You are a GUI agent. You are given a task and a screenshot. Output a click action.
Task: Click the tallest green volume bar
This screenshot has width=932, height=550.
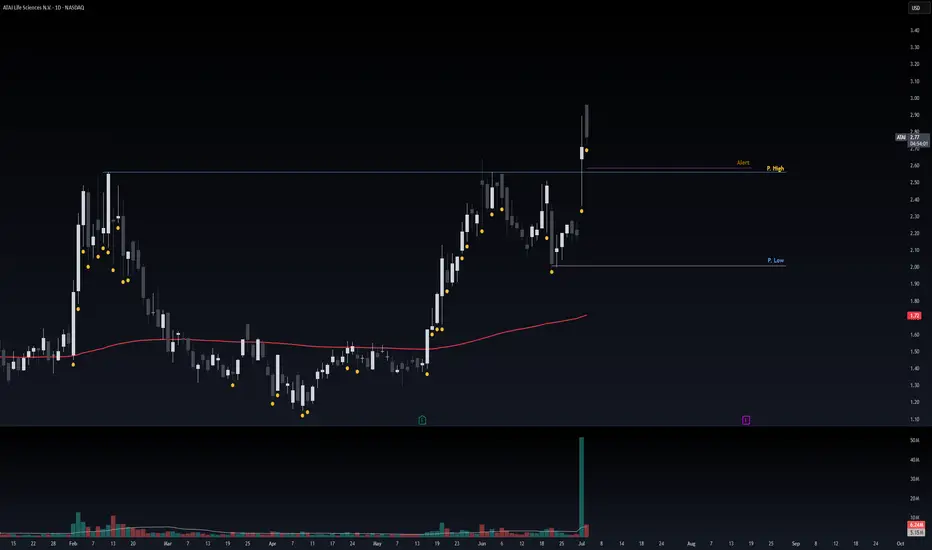(x=581, y=488)
